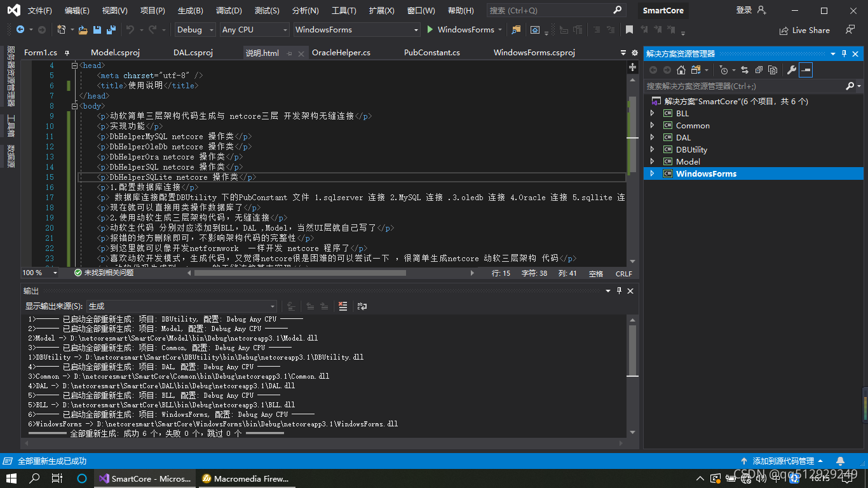Switch to the OracleHelper.cs tab
Viewport: 868px width, 488px height.
341,53
